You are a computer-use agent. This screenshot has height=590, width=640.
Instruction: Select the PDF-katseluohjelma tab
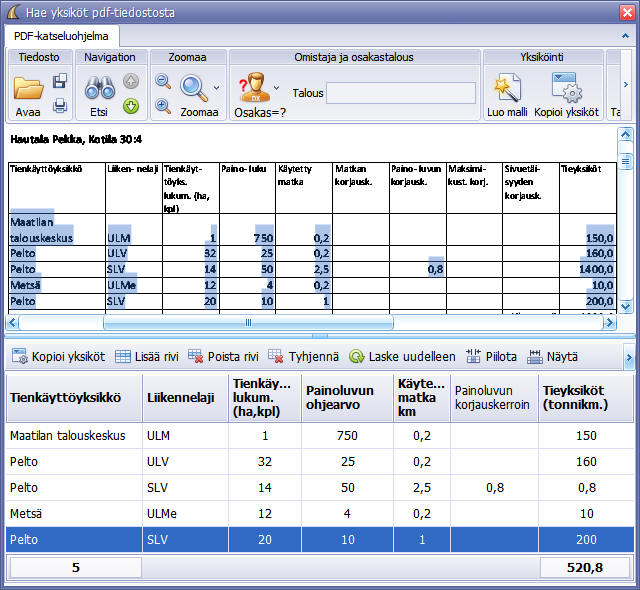(62, 35)
